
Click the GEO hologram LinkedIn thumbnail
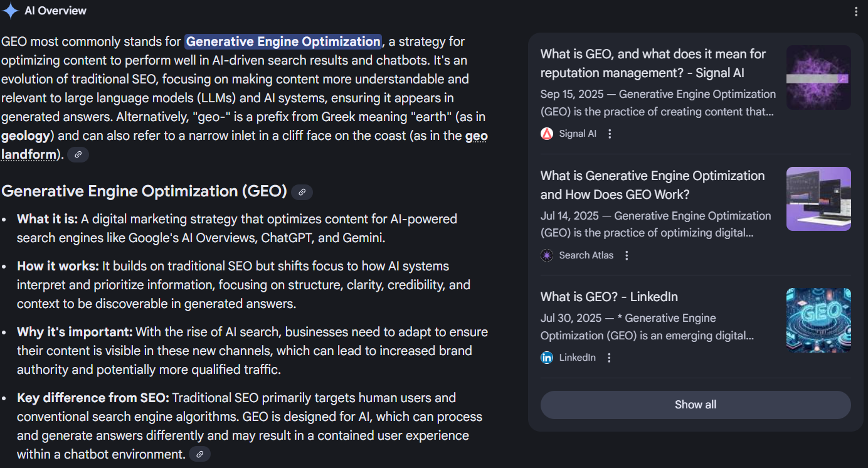pos(818,320)
